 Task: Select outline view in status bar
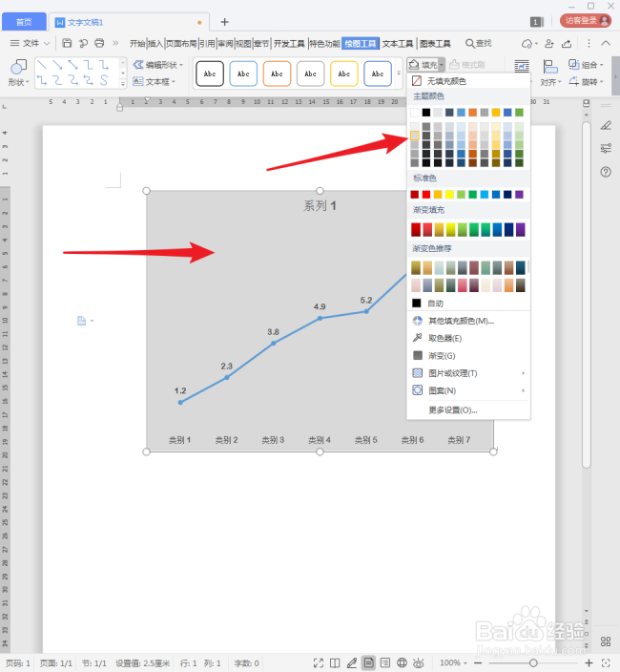click(385, 663)
